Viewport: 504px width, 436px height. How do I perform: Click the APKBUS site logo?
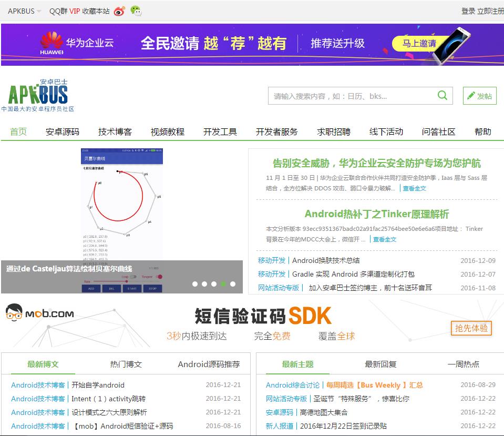point(38,95)
